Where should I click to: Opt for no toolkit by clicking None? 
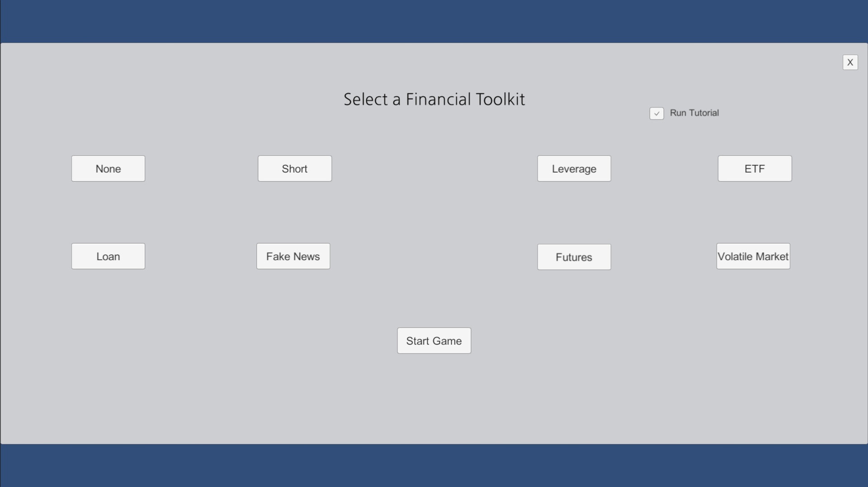[108, 169]
